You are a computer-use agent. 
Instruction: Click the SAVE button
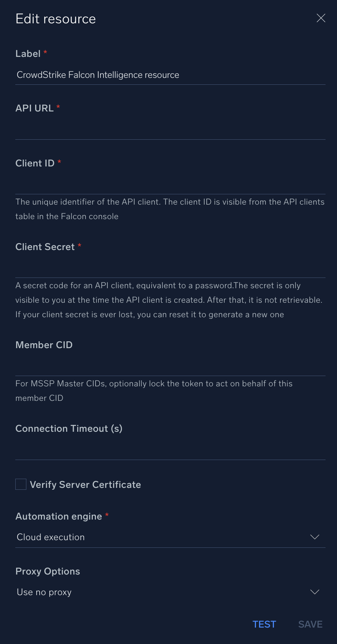pos(310,624)
